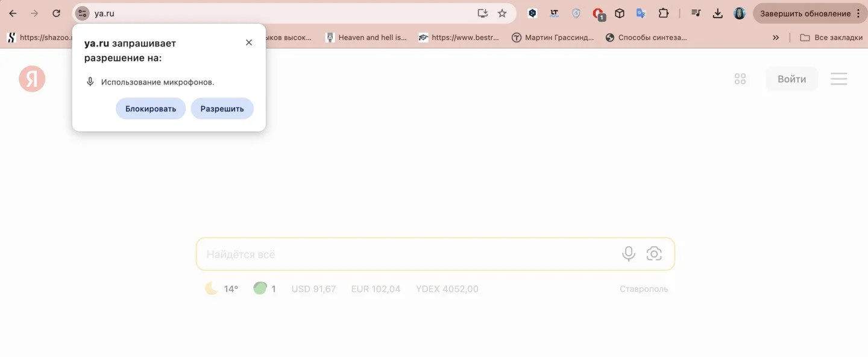
Task: Open the Heaven and hell bookmark
Action: 366,37
